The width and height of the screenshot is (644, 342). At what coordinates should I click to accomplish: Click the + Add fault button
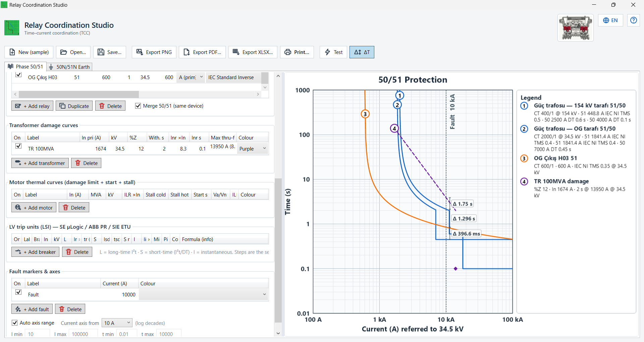click(x=32, y=309)
